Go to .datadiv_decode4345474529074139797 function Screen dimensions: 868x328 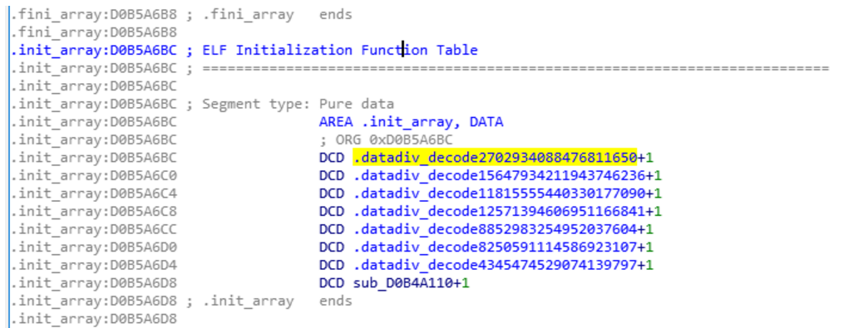(495, 265)
